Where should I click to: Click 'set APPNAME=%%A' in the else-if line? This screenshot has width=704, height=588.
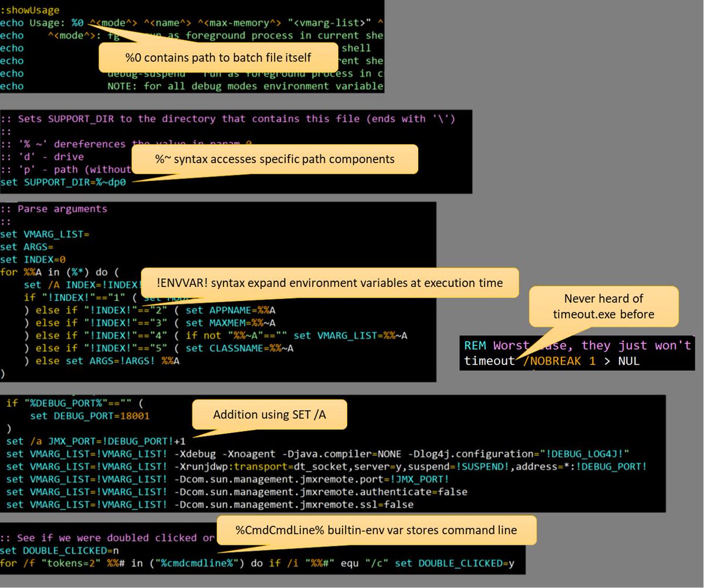231,310
